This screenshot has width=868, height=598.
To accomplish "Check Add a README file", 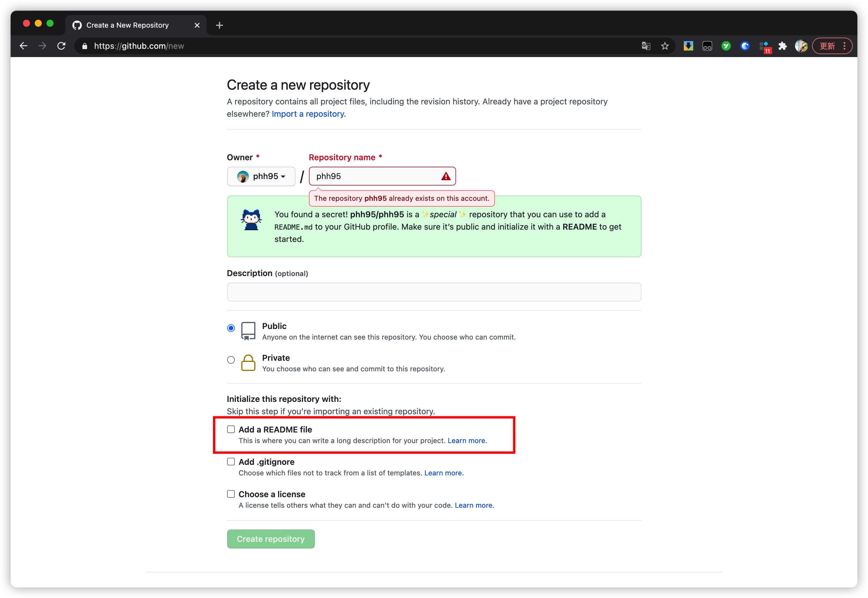I will pos(231,430).
